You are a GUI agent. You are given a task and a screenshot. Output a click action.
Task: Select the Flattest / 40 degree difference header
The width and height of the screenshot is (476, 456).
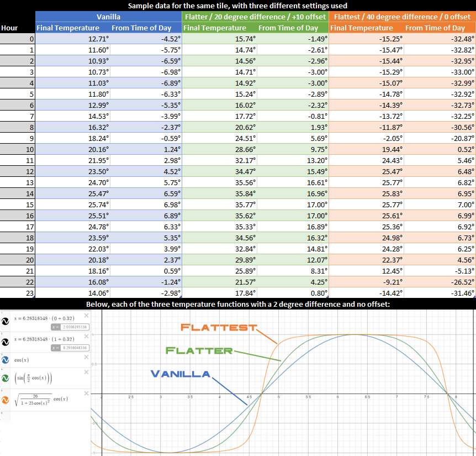[402, 17]
